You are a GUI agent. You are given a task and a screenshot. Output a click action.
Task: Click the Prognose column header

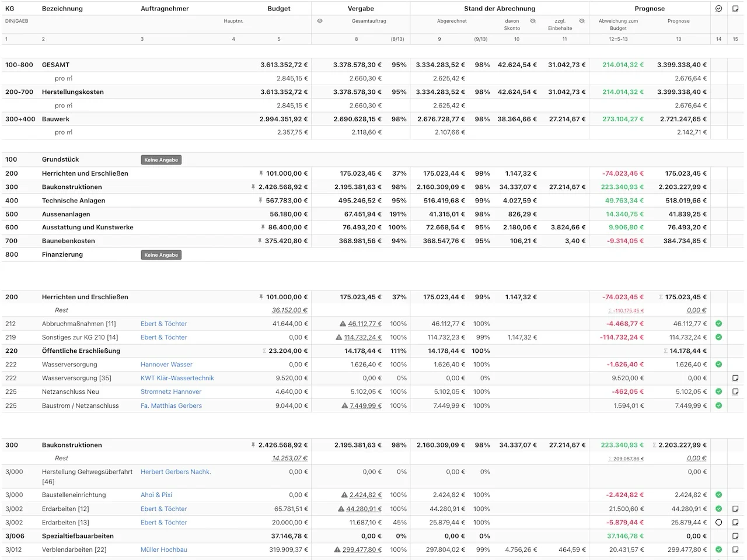click(649, 8)
